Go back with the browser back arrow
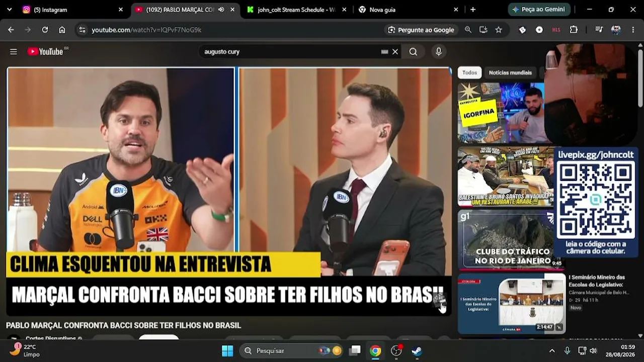644x362 pixels. pyautogui.click(x=11, y=30)
